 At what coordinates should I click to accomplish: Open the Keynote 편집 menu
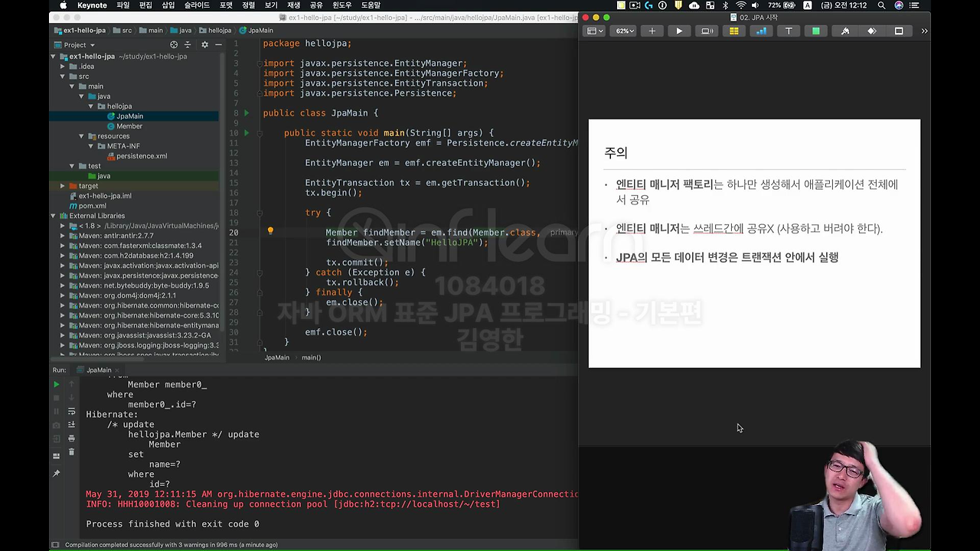[x=145, y=5]
